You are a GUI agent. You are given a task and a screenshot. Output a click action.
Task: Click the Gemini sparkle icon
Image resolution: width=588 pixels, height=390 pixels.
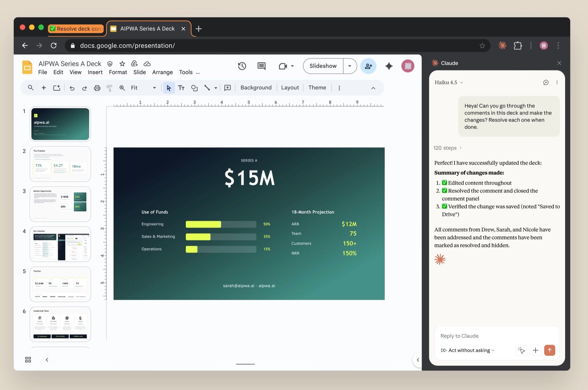point(389,66)
